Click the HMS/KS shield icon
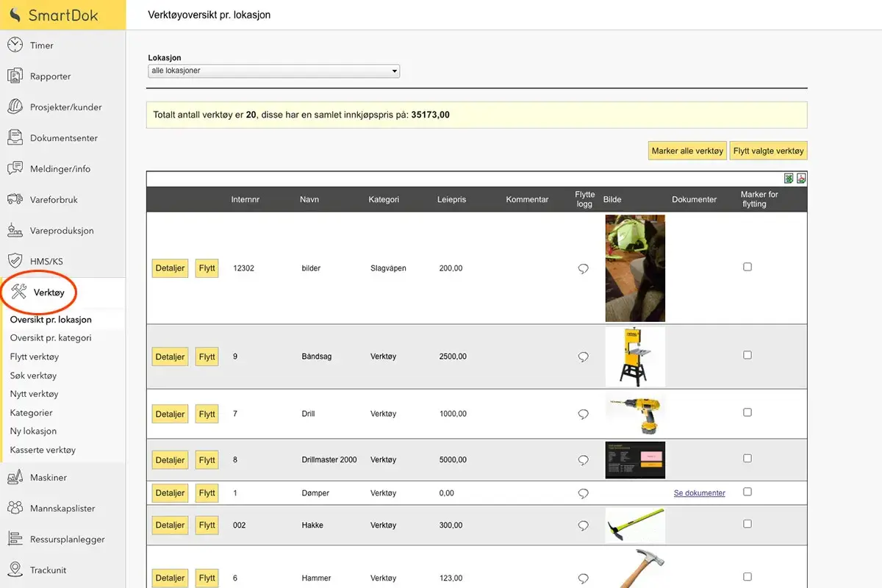 tap(15, 261)
